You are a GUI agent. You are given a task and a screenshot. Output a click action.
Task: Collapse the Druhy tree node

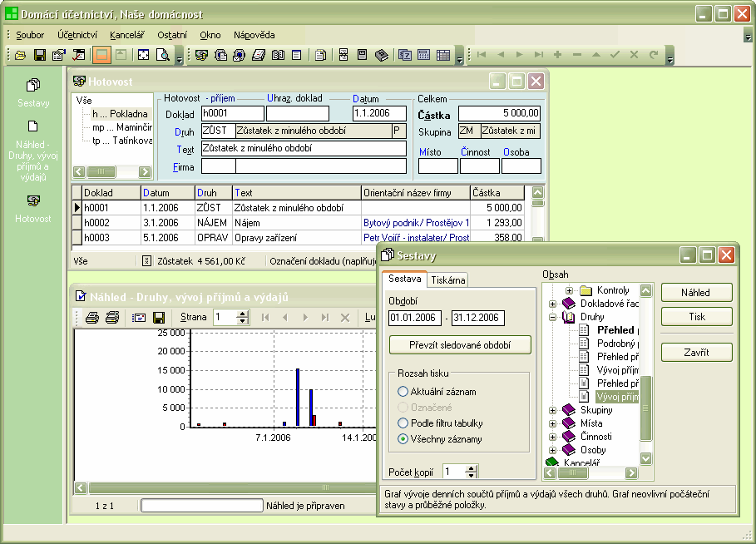tap(552, 317)
